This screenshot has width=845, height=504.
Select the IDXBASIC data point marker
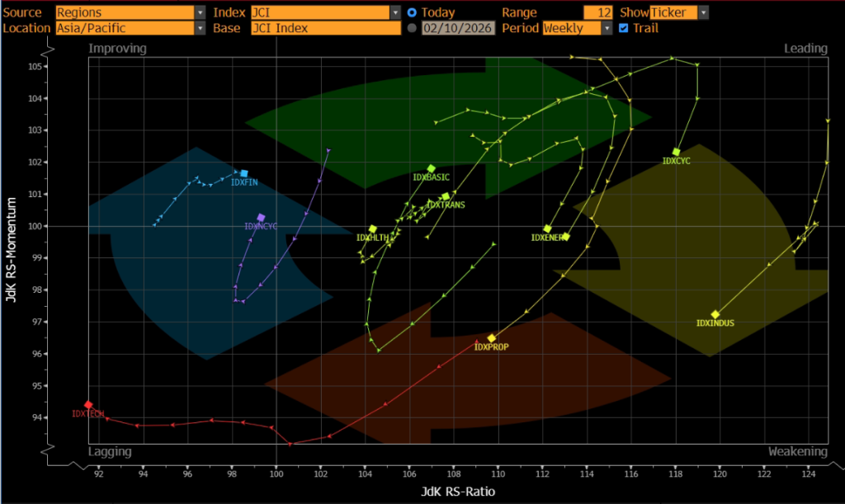pyautogui.click(x=431, y=168)
